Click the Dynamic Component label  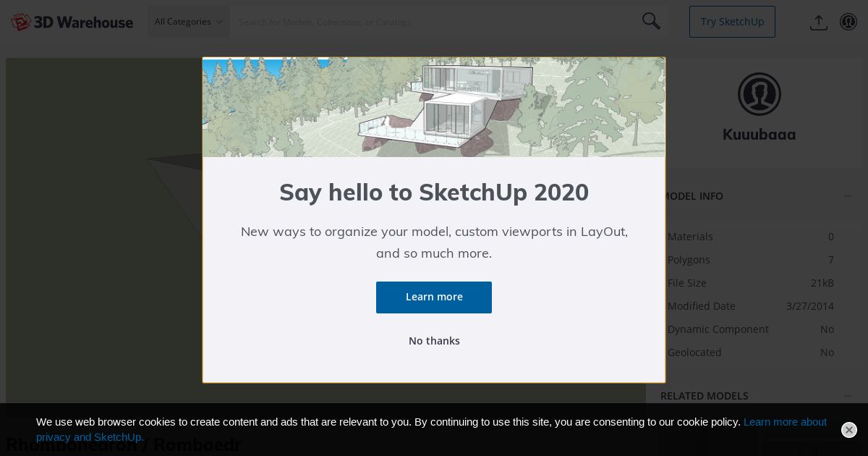click(718, 329)
